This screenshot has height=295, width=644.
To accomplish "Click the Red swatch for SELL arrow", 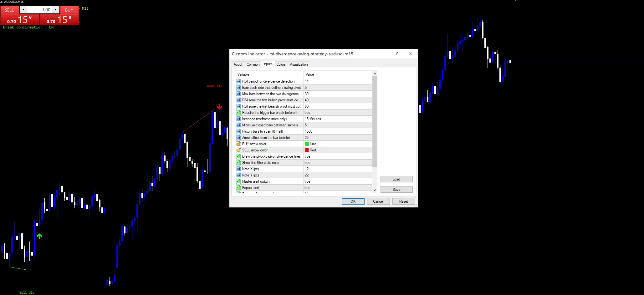I will click(x=307, y=150).
